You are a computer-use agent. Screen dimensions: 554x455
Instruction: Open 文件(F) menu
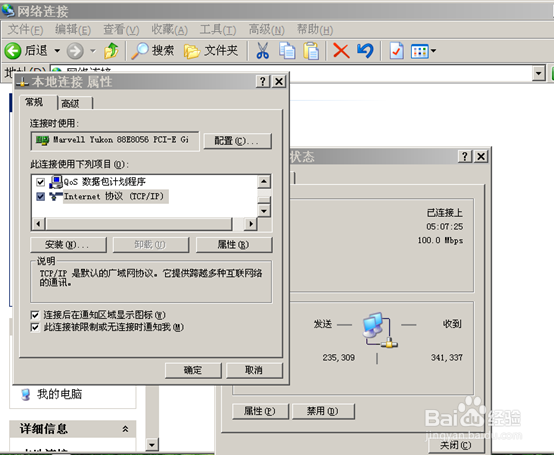tap(25, 30)
